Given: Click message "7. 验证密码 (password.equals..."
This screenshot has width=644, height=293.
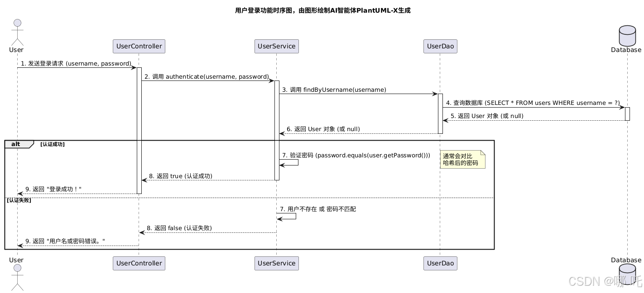Looking at the screenshot, I should 356,156.
